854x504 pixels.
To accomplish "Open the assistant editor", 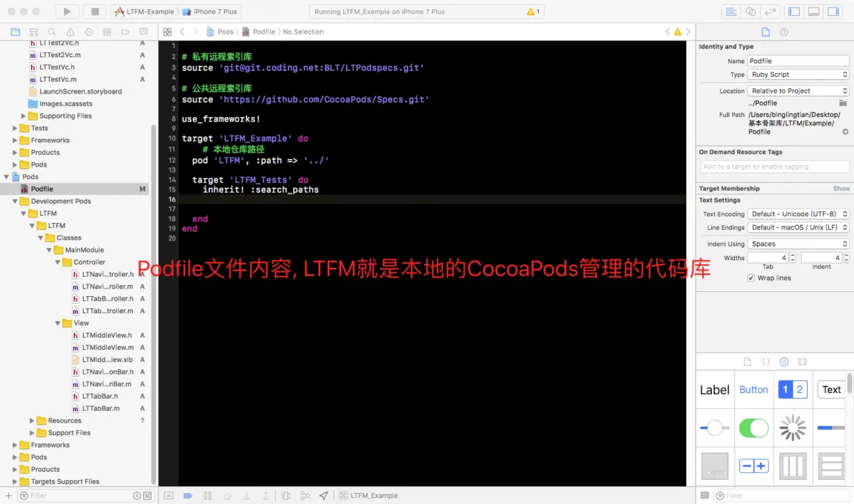I will point(751,12).
